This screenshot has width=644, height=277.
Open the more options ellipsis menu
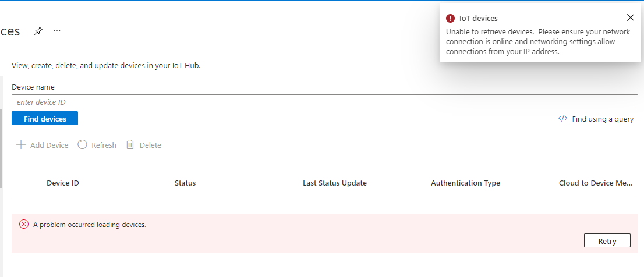[57, 31]
